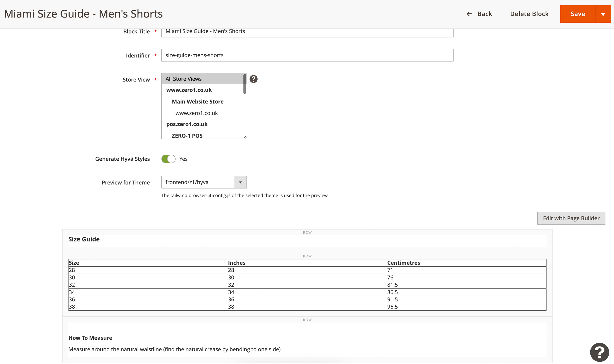Expand the Save options dropdown arrow
The image size is (614, 364).
coord(603,14)
